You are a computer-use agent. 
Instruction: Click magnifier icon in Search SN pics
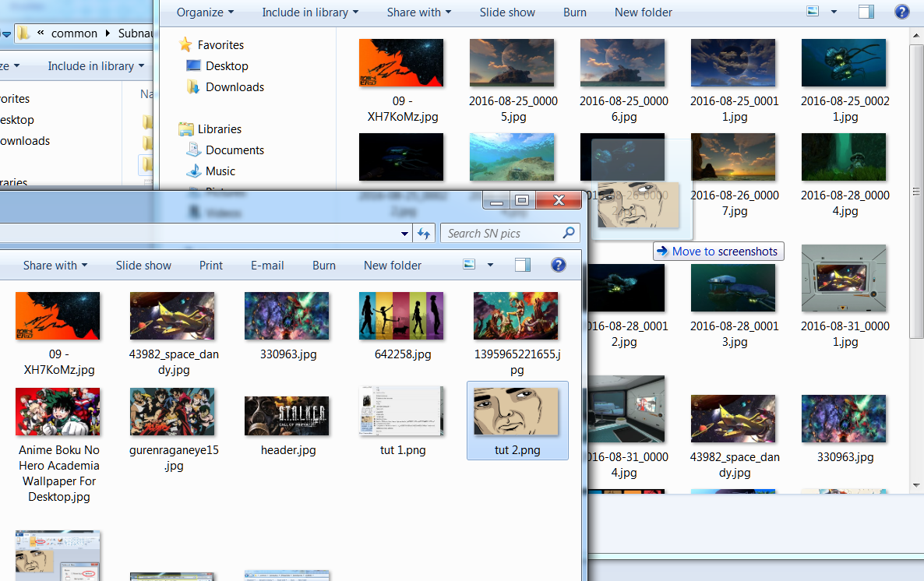click(569, 233)
